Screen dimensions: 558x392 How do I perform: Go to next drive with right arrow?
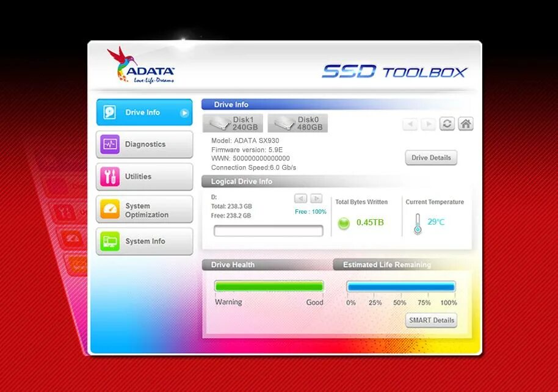[x=429, y=125]
